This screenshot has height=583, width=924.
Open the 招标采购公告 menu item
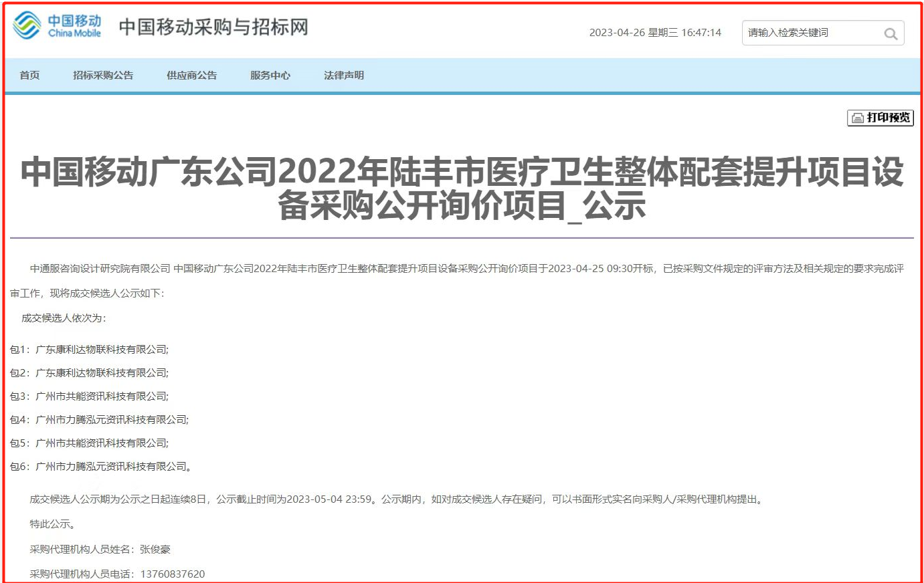[x=103, y=76]
